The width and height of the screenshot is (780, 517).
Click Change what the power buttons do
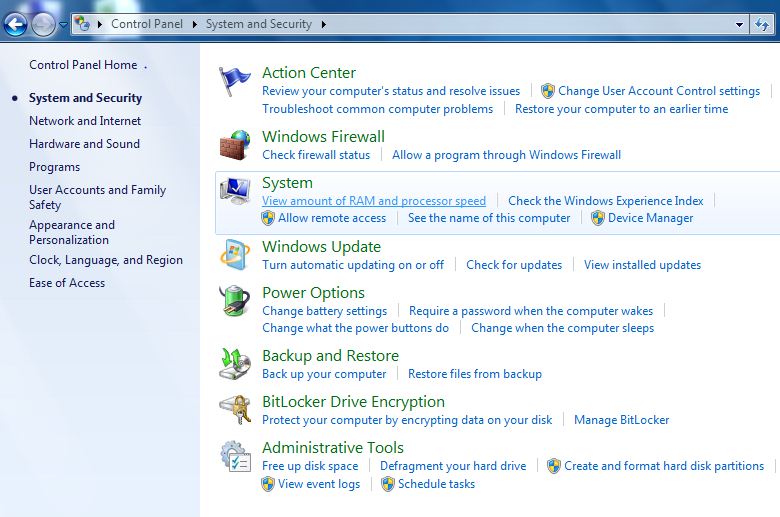tap(355, 328)
